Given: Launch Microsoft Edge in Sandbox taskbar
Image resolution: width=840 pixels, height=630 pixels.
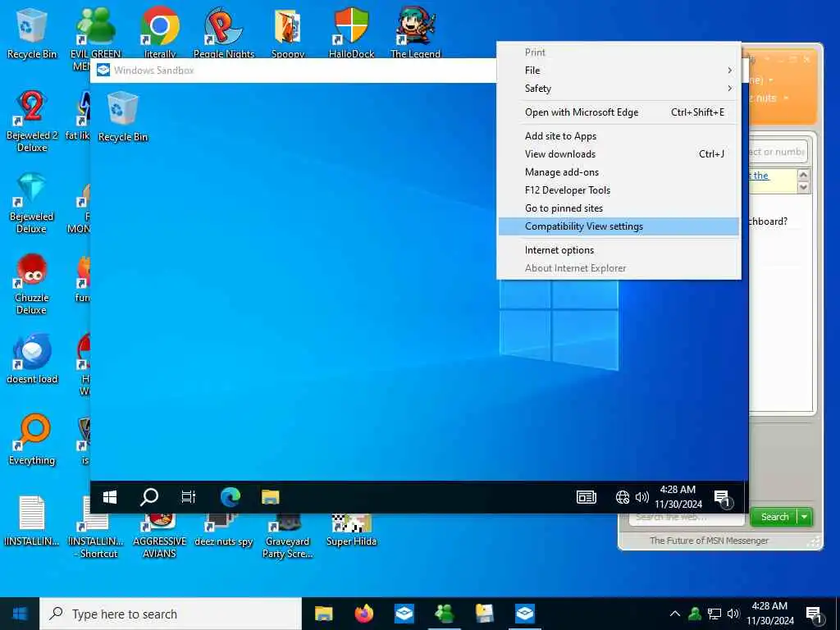Looking at the screenshot, I should click(x=231, y=497).
